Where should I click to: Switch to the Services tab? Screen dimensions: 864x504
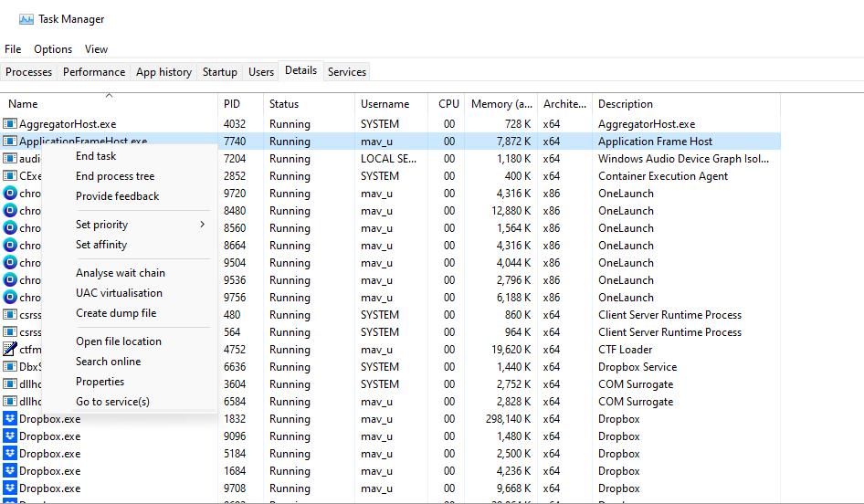[x=347, y=72]
